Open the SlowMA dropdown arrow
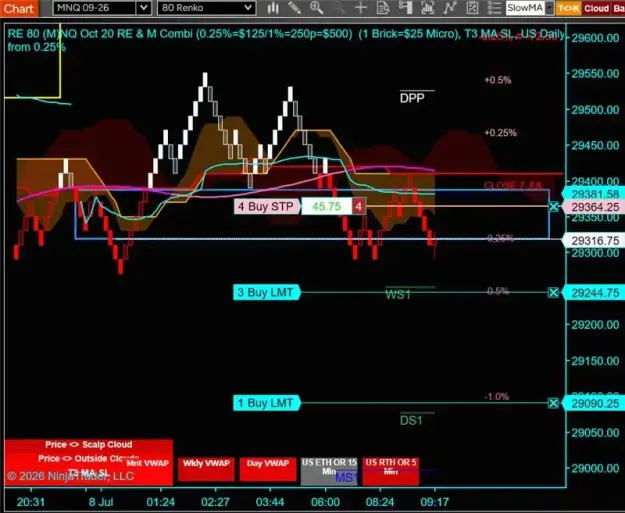 coord(550,8)
